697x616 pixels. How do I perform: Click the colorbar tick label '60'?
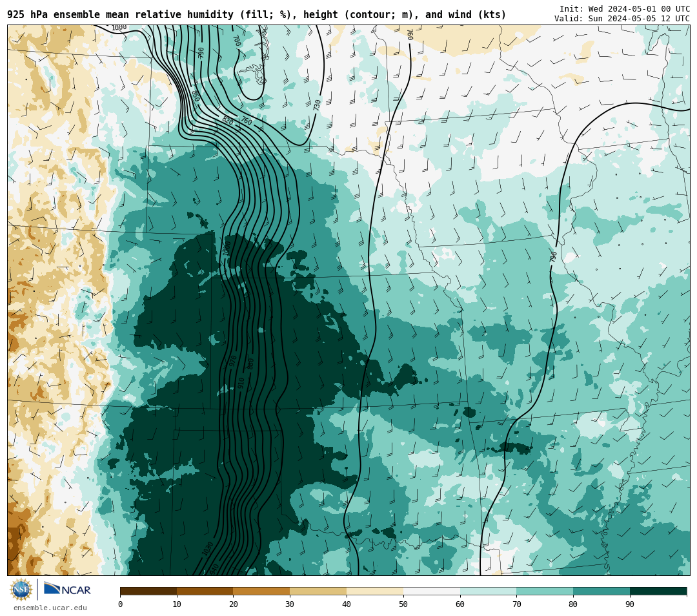460,604
